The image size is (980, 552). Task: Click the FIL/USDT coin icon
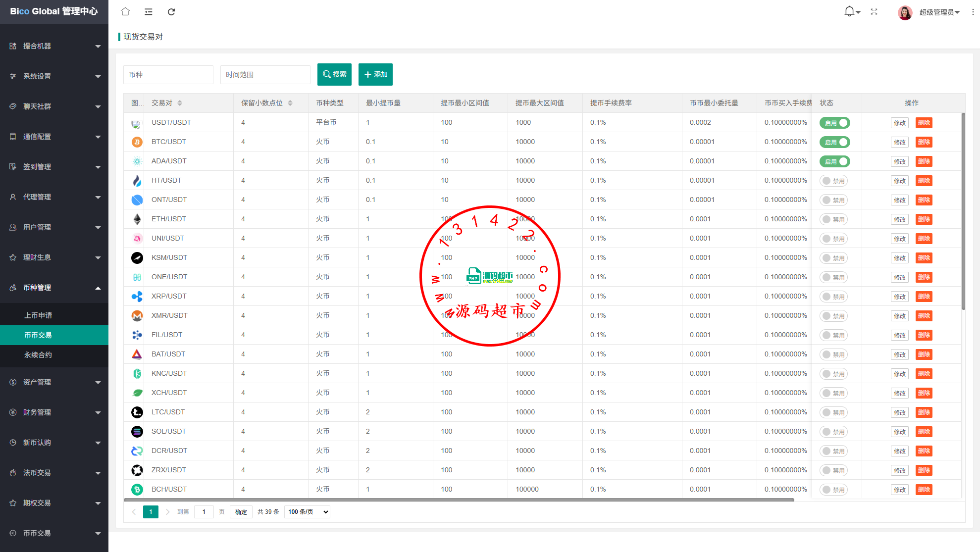(137, 335)
